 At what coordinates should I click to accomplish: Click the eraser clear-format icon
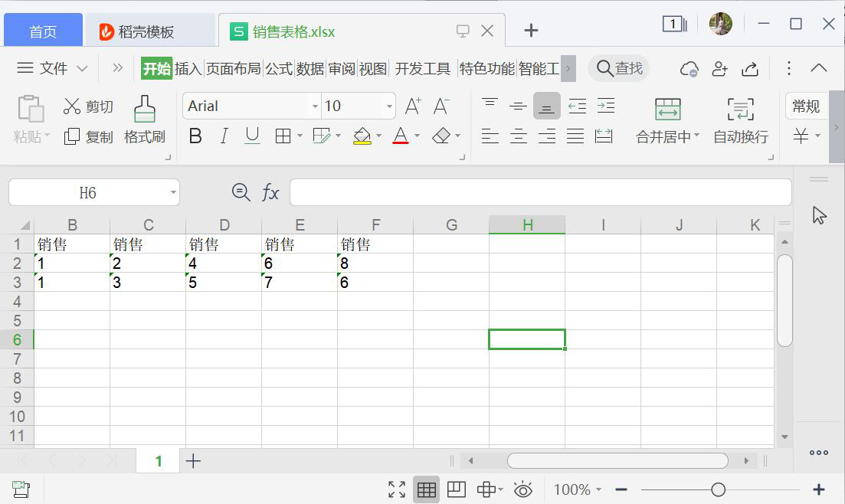pos(441,136)
